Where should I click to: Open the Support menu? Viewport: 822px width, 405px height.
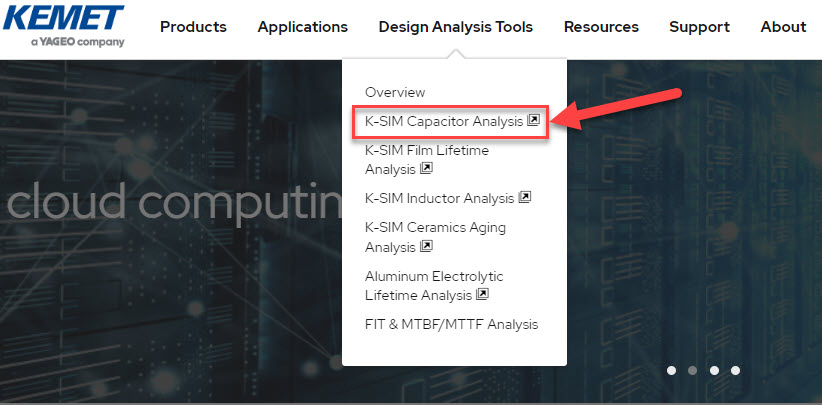click(699, 27)
